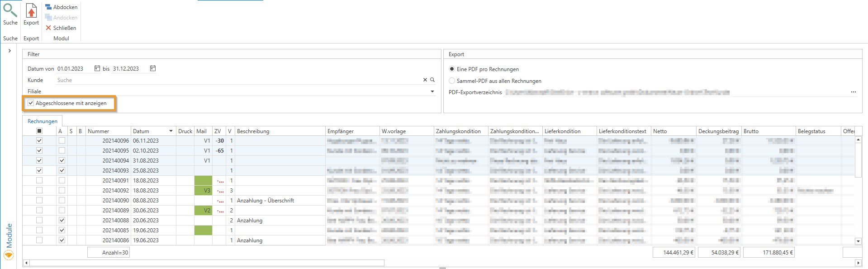Open calendar picker for Datum von
This screenshot has width=868, height=269.
tap(97, 68)
